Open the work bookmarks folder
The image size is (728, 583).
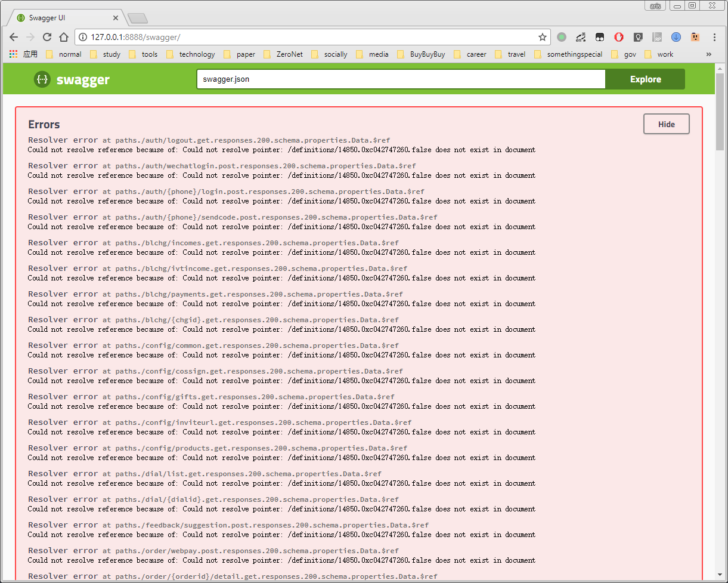(659, 54)
